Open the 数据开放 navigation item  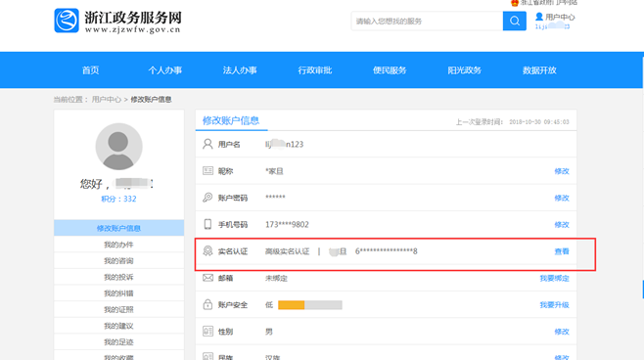point(539,70)
